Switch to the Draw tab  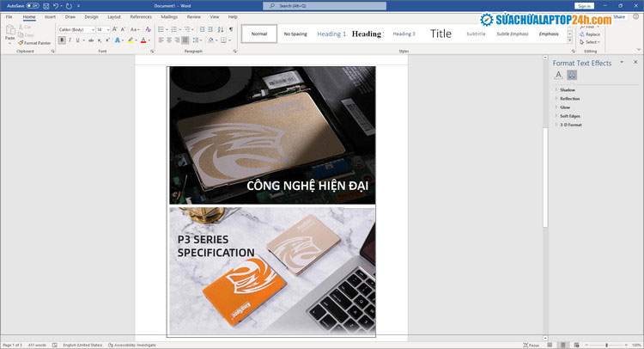point(70,17)
